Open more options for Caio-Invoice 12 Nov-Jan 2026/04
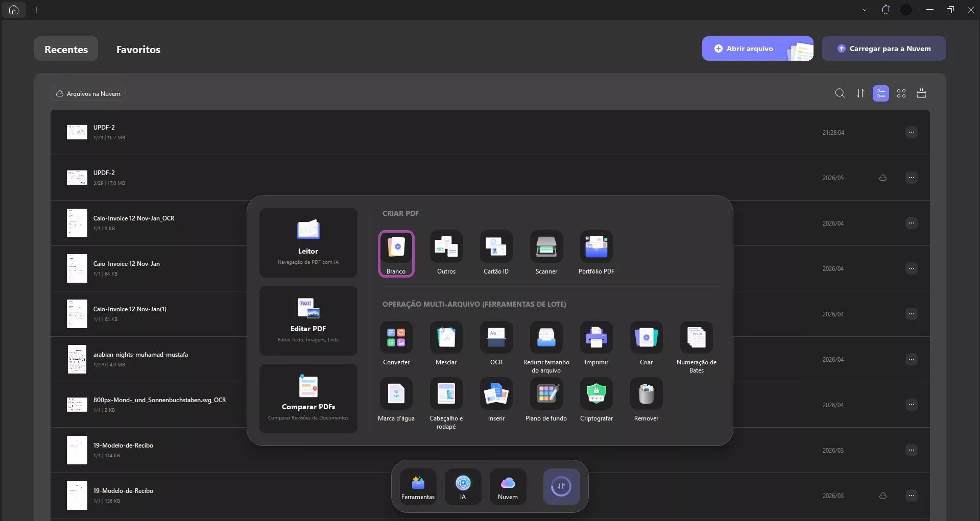 [912, 268]
